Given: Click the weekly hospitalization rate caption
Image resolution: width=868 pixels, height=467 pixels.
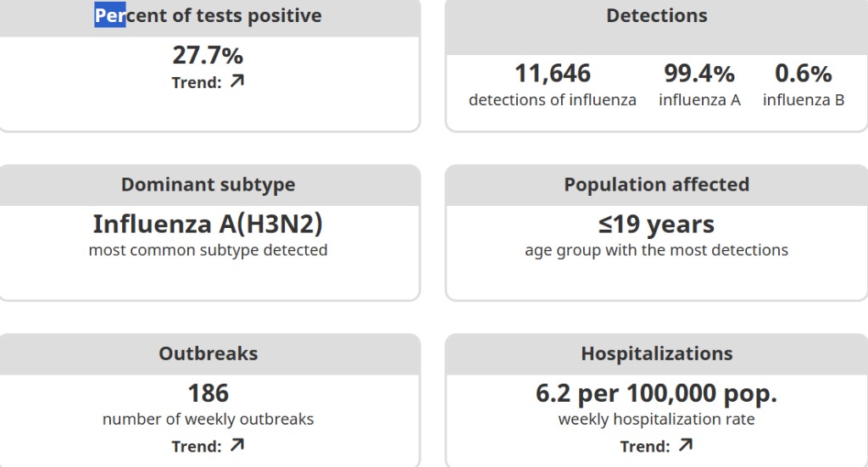Looking at the screenshot, I should 656,419.
